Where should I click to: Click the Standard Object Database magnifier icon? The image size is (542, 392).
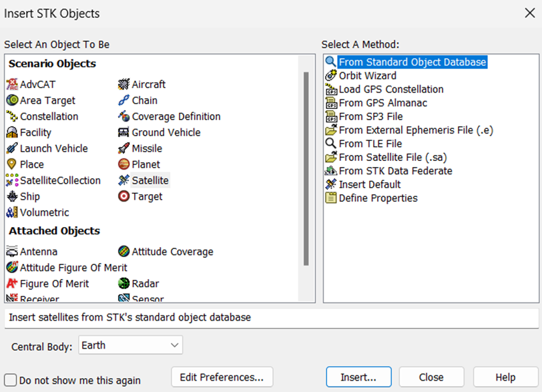click(331, 62)
